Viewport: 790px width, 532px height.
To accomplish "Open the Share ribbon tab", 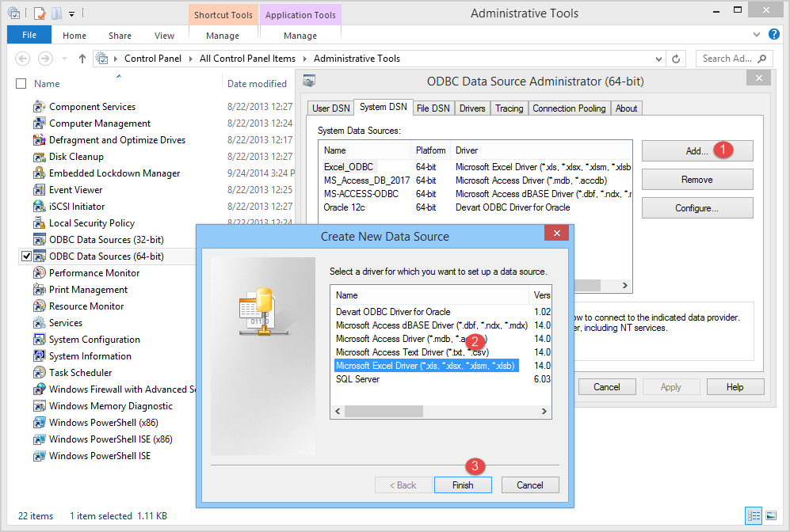I will [120, 36].
